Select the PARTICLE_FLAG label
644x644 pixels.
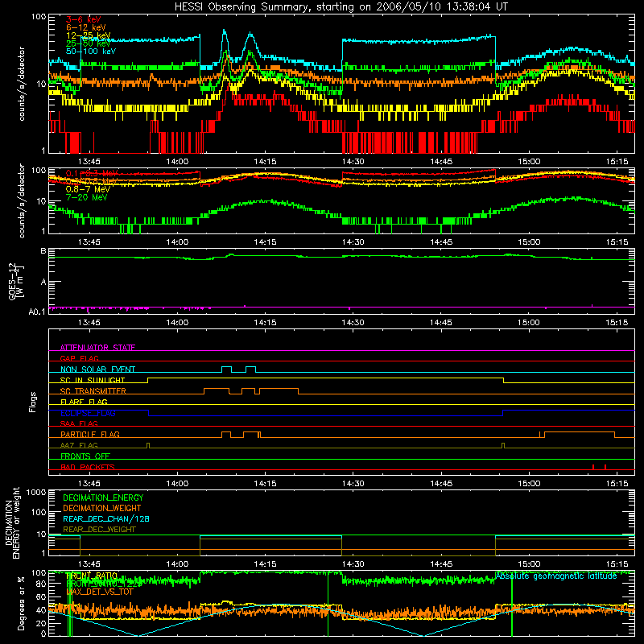click(x=90, y=434)
